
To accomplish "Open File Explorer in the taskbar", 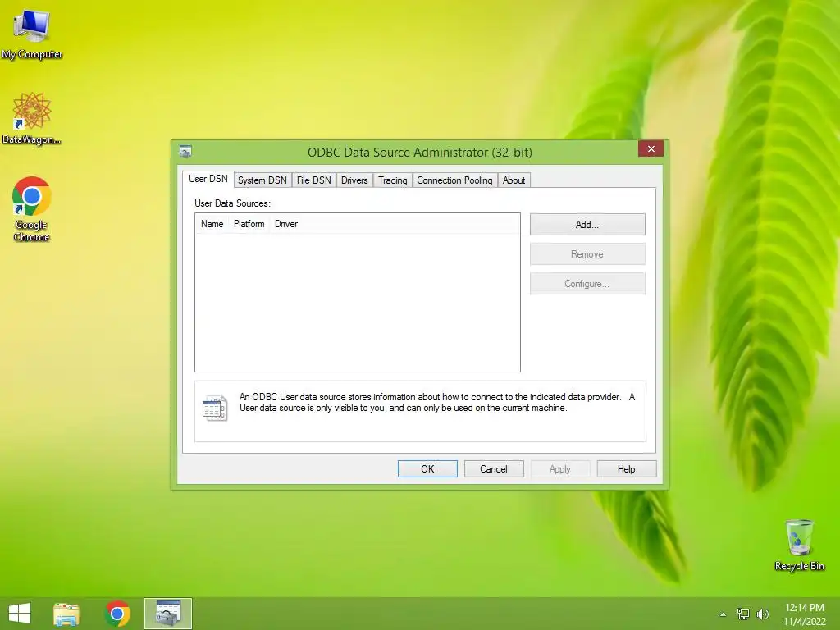I will point(66,614).
